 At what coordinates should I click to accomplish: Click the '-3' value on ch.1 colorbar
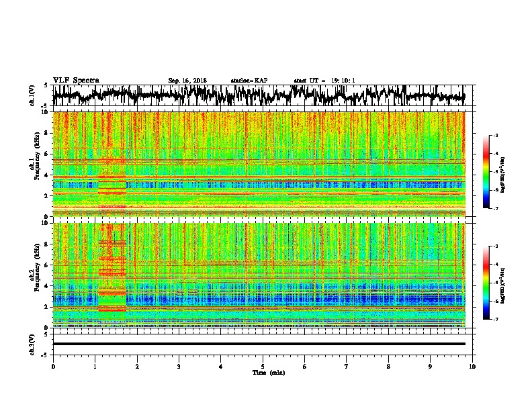tap(495, 135)
